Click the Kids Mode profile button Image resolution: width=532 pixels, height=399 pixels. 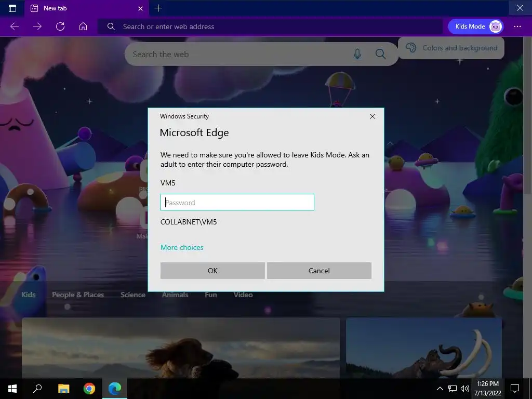tap(475, 26)
